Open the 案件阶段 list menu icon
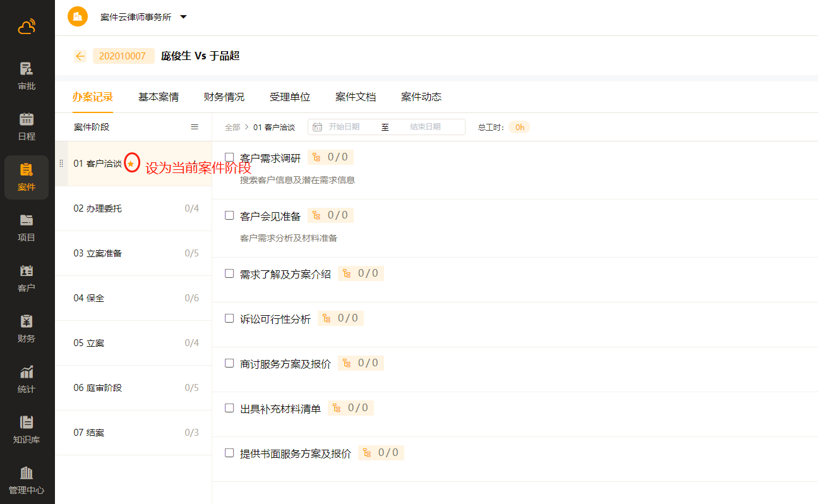This screenshot has width=818, height=504. pyautogui.click(x=195, y=127)
